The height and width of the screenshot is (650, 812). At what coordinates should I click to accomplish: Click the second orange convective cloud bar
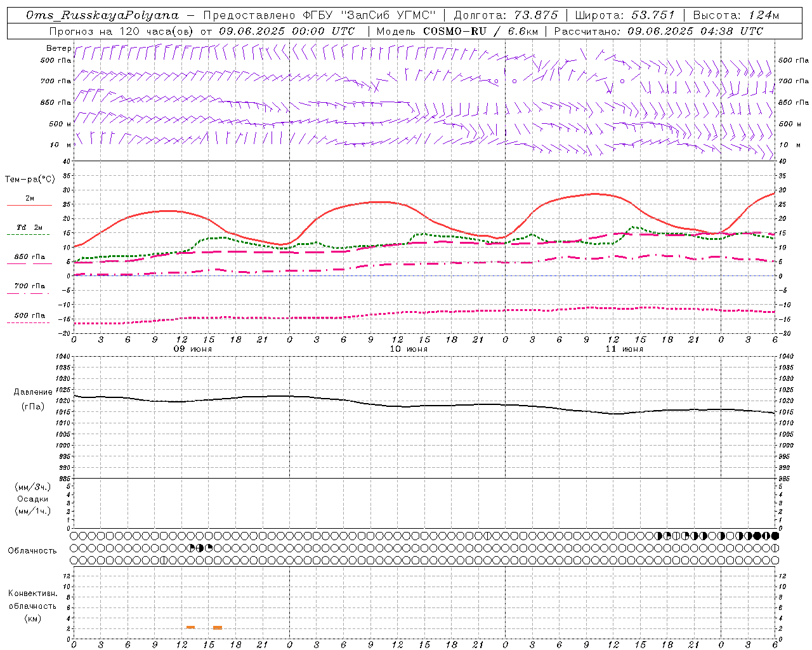(218, 627)
